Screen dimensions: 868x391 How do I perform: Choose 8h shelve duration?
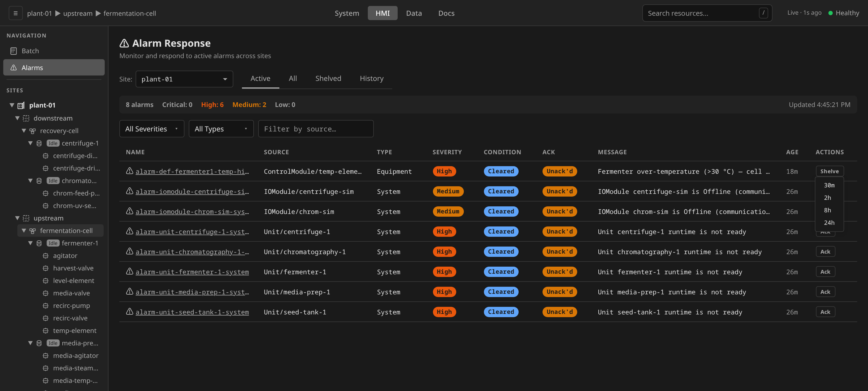[x=829, y=210]
